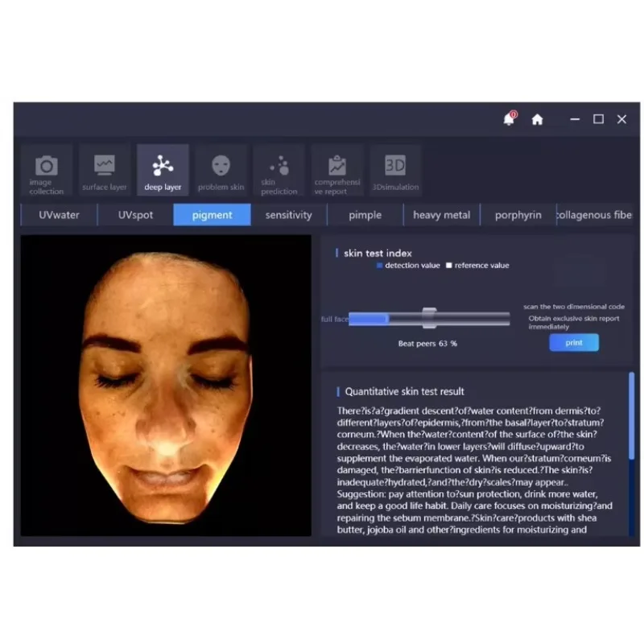Open the collagenous fiber section
Image resolution: width=644 pixels, height=644 pixels.
click(594, 215)
